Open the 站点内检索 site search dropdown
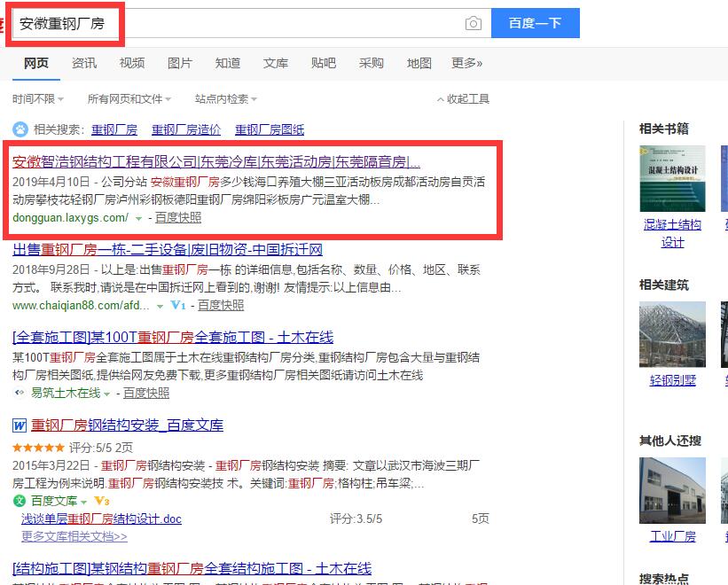The width and height of the screenshot is (728, 585). [x=226, y=98]
